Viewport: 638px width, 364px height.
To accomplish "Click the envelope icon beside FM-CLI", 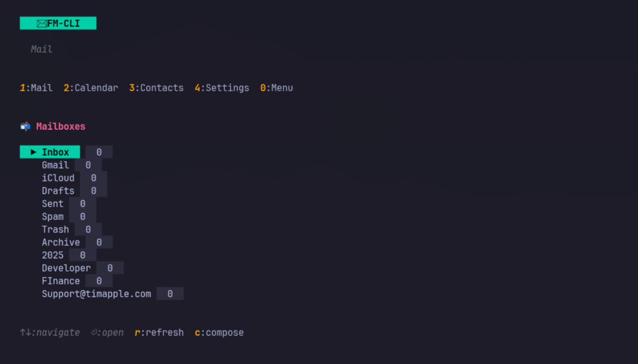I will click(42, 23).
